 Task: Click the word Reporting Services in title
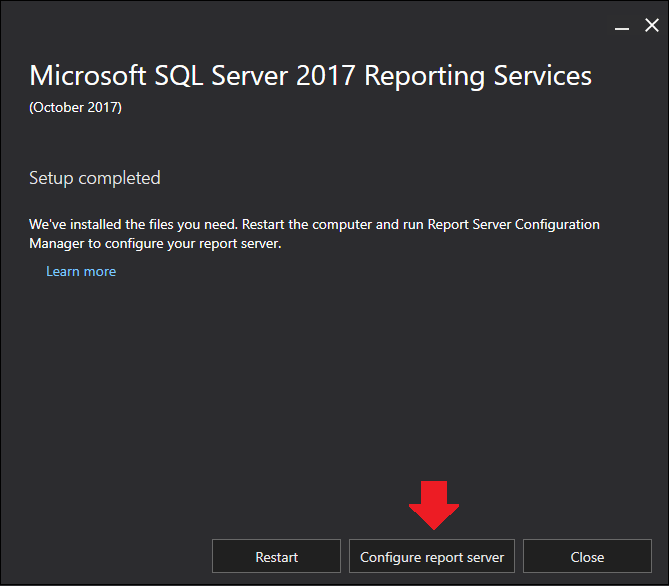point(478,76)
